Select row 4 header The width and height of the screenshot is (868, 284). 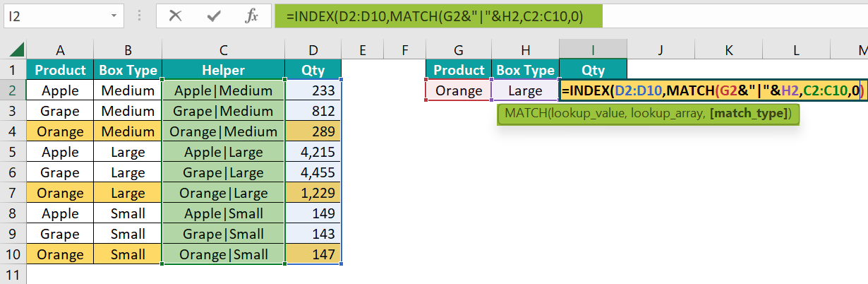coord(13,131)
